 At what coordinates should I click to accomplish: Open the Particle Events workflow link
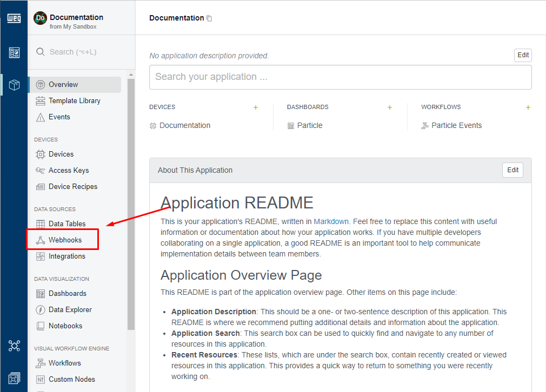point(456,126)
